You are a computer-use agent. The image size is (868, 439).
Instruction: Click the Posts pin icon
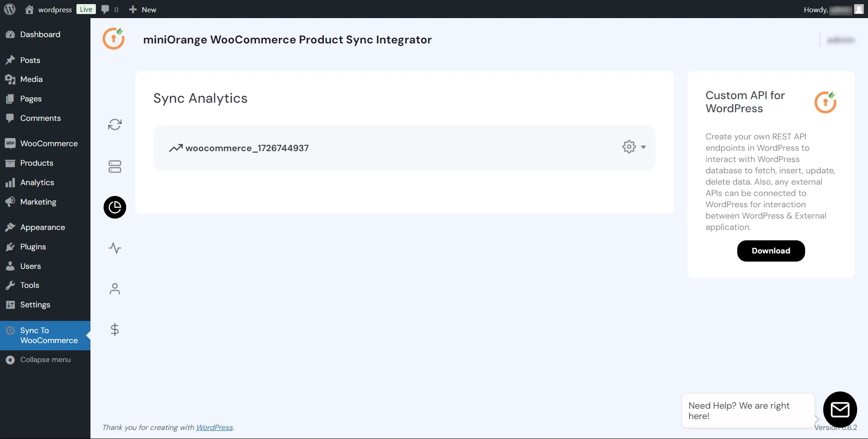(10, 60)
